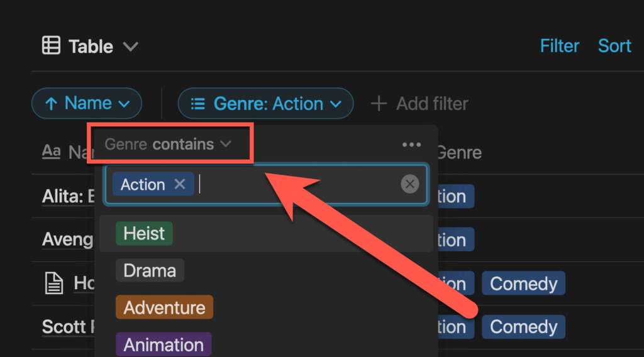Choose the orange Adventure tag
The height and width of the screenshot is (357, 644).
[164, 307]
